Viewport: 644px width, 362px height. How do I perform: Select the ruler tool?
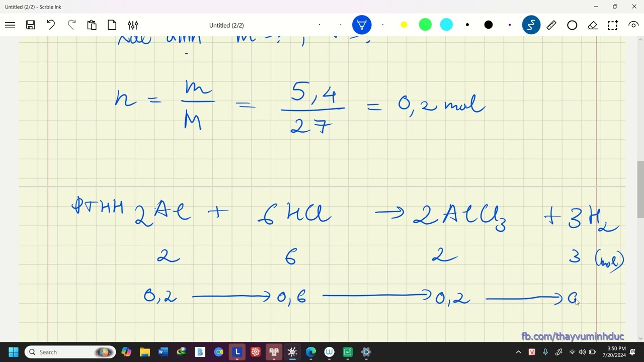coord(551,25)
